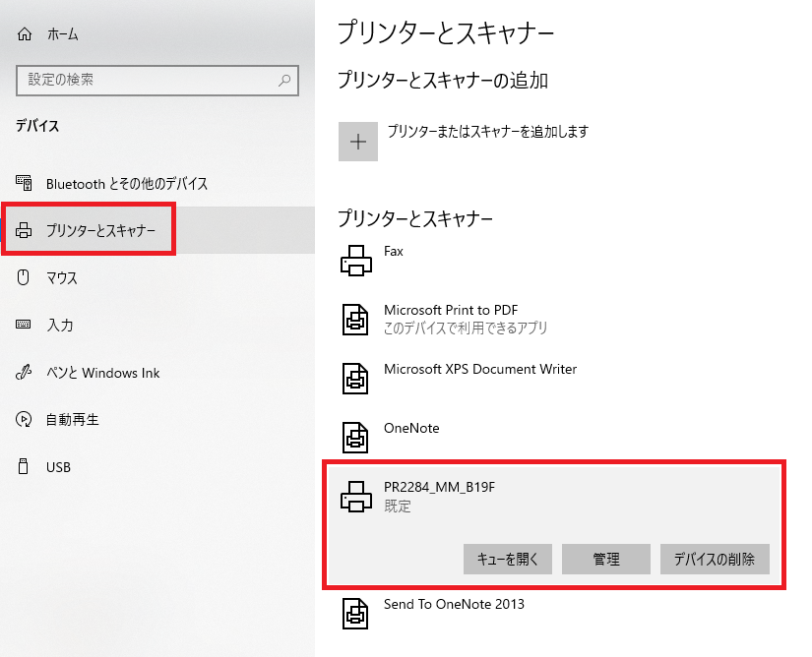Click the mouse icon beside マウス
Screen dimensions: 812x657
coord(24,277)
